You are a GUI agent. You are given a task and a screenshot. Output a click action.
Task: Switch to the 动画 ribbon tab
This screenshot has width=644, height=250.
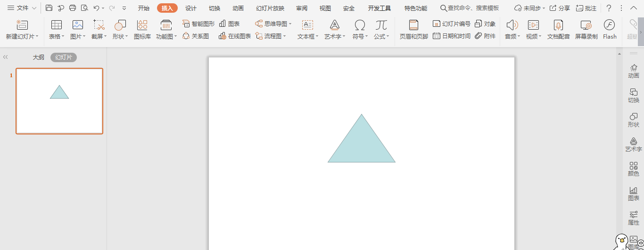pyautogui.click(x=238, y=8)
